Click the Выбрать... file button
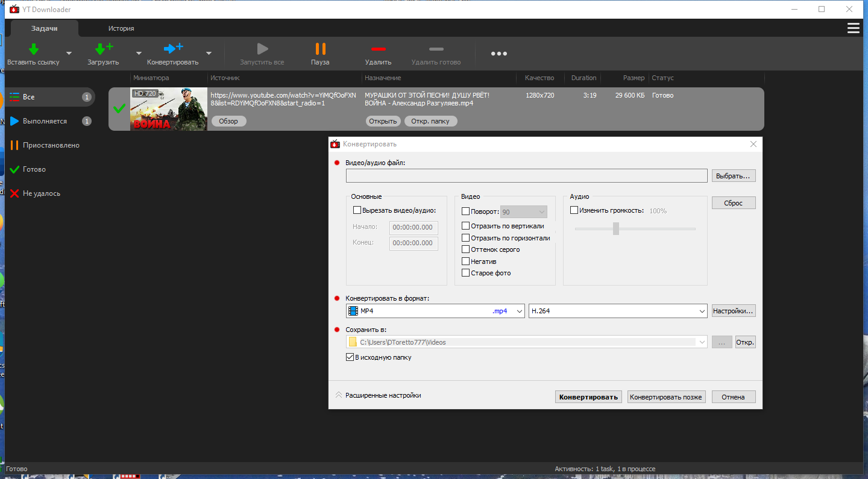Image resolution: width=868 pixels, height=479 pixels. [734, 176]
